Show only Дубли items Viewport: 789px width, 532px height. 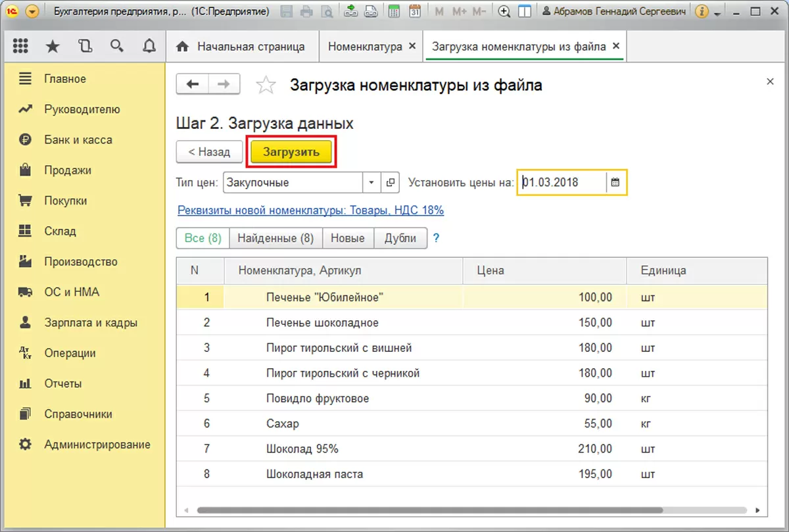[x=400, y=238]
